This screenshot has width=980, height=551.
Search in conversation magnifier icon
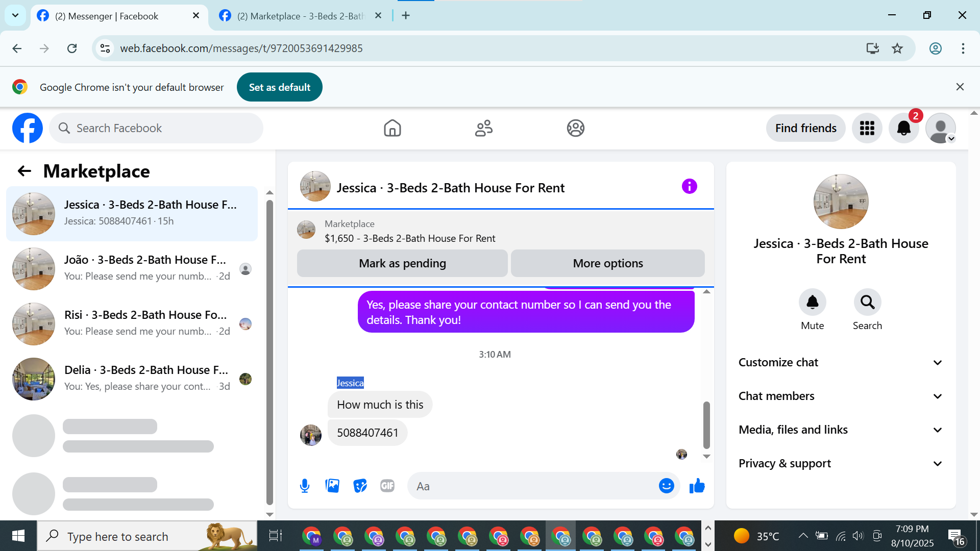[x=867, y=303]
